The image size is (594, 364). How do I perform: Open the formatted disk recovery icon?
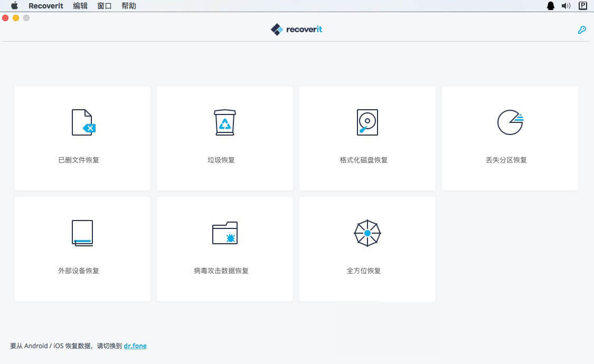coord(367,122)
